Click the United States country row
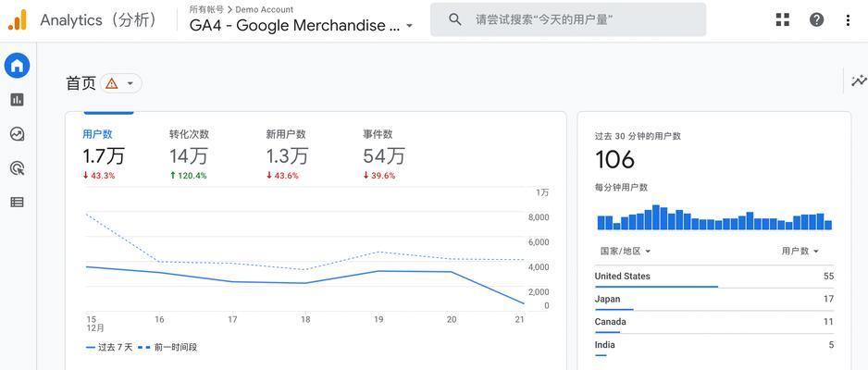The width and height of the screenshot is (868, 370). [714, 277]
